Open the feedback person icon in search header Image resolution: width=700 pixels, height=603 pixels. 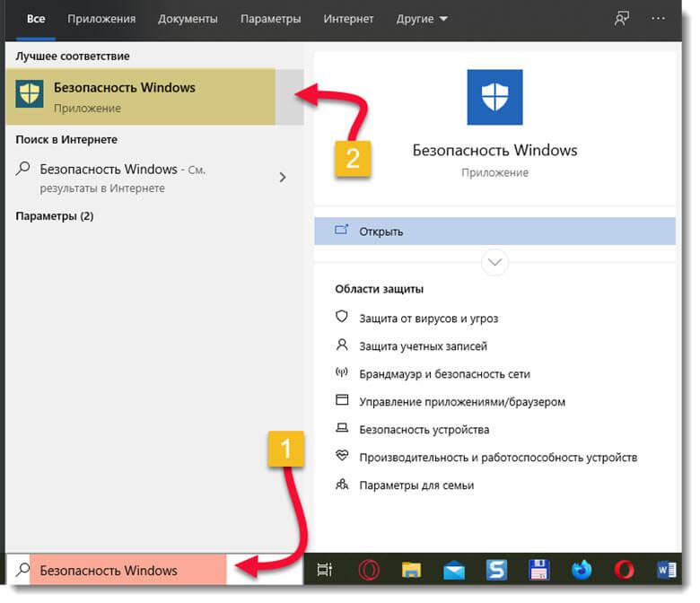click(x=621, y=19)
